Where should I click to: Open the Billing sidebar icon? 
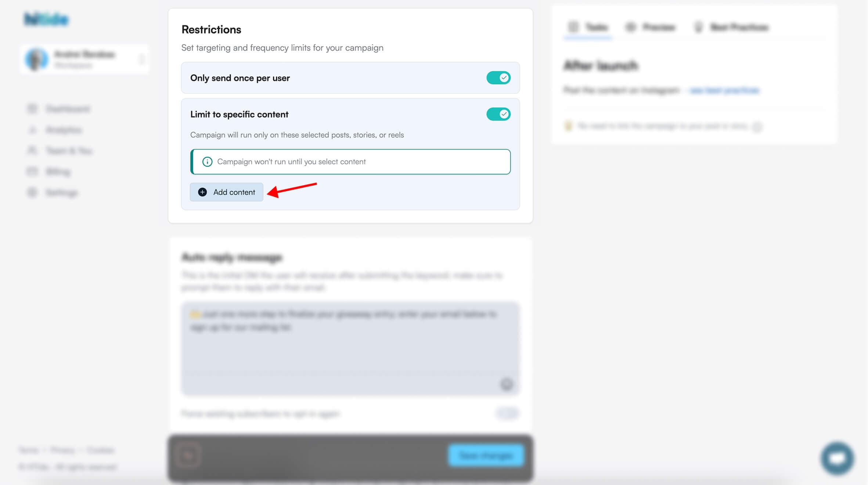point(32,172)
